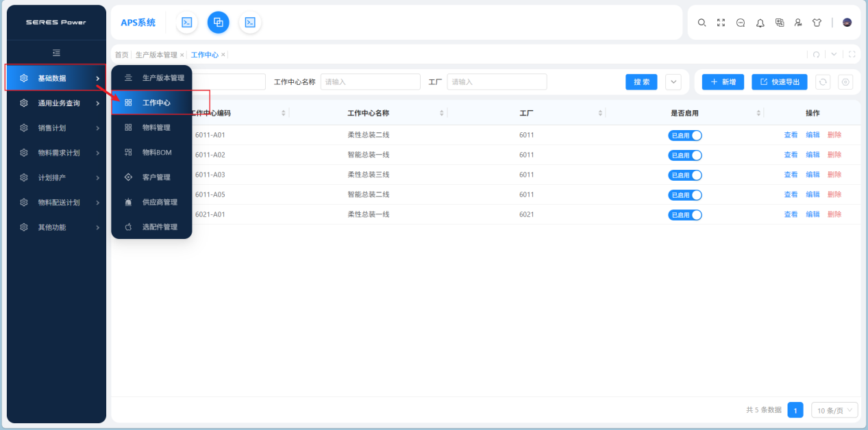Click the table refresh icon next to 快速导出
The height and width of the screenshot is (430, 868).
[x=823, y=82]
